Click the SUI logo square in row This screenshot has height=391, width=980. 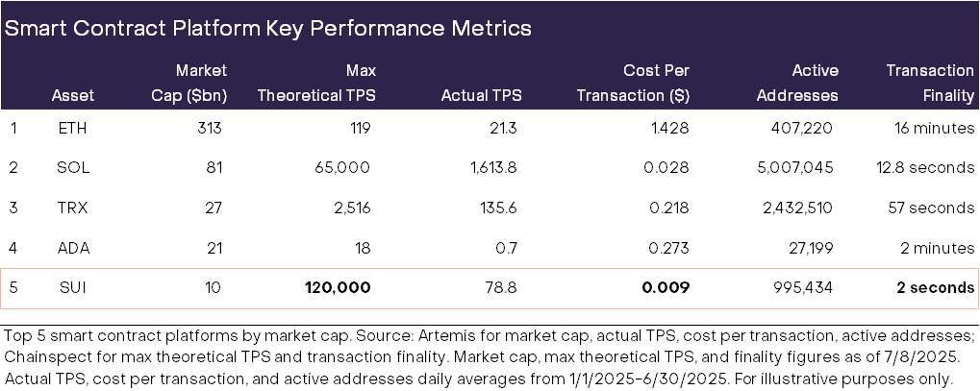(x=13, y=288)
